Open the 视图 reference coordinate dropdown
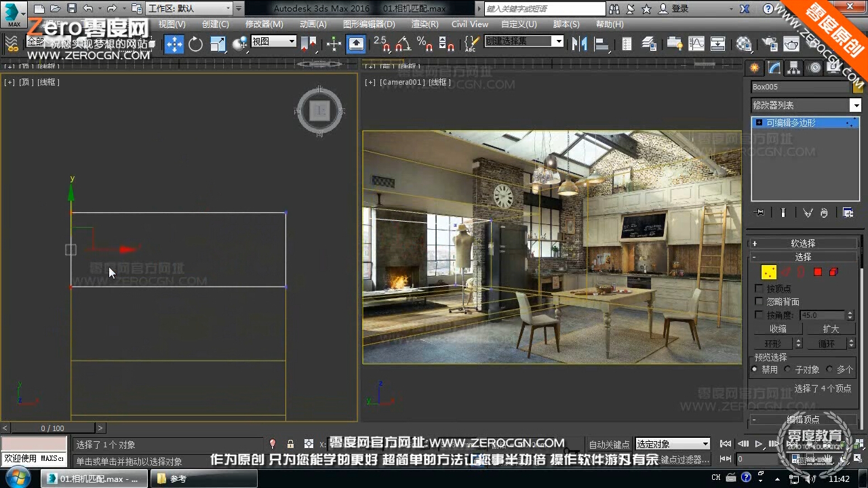The height and width of the screenshot is (488, 868). pyautogui.click(x=274, y=41)
